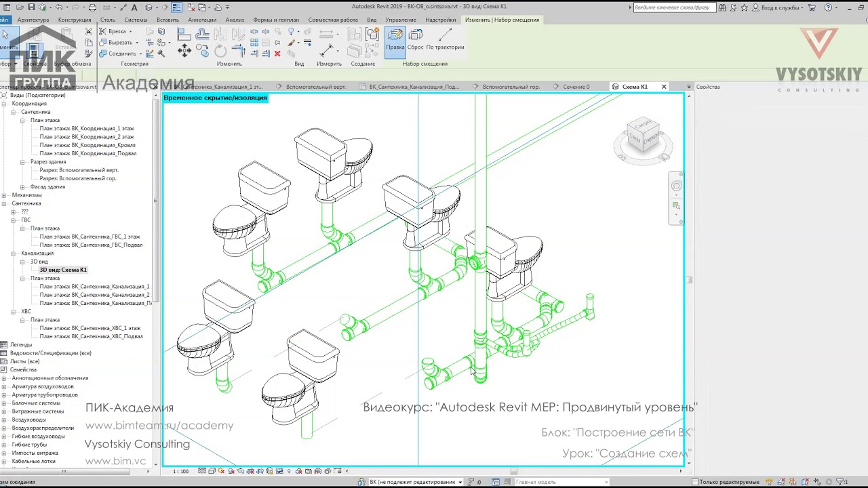Select the Move tool in Modify panel
This screenshot has width=868, height=488.
click(x=184, y=50)
